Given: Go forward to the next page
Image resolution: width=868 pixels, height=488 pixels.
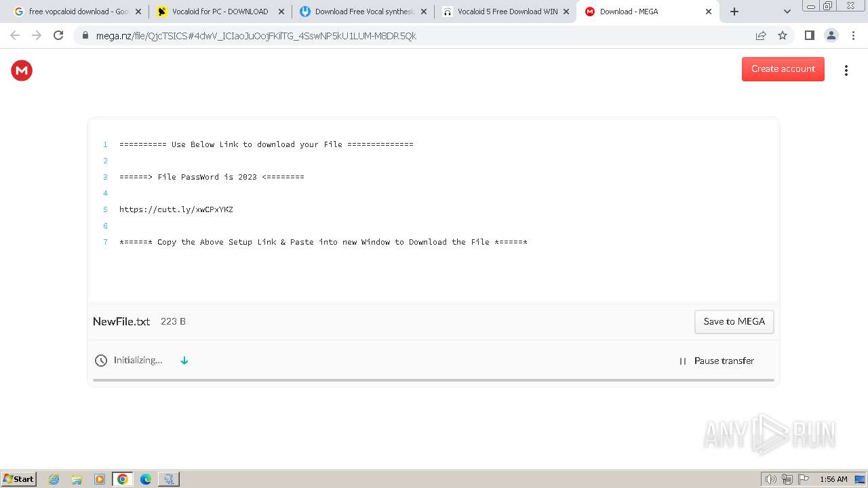Looking at the screenshot, I should click(x=37, y=35).
